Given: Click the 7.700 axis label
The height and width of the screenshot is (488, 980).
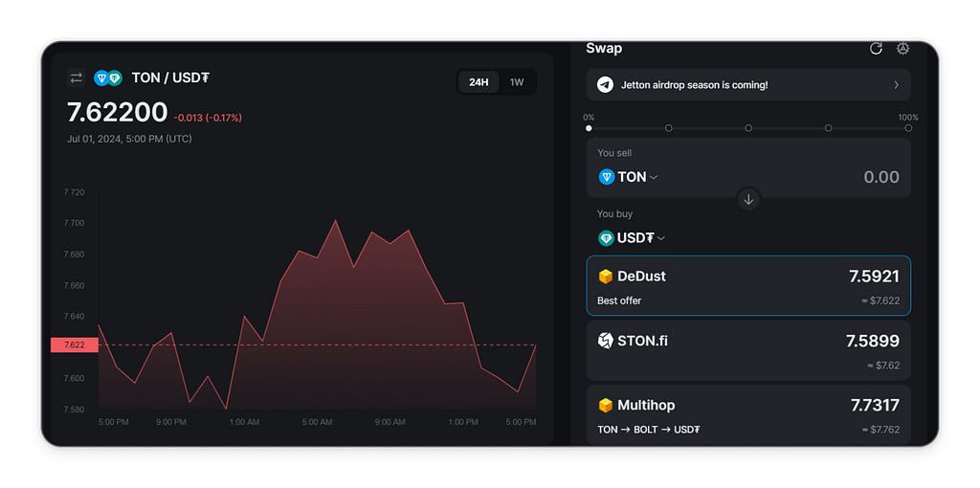Looking at the screenshot, I should (74, 223).
